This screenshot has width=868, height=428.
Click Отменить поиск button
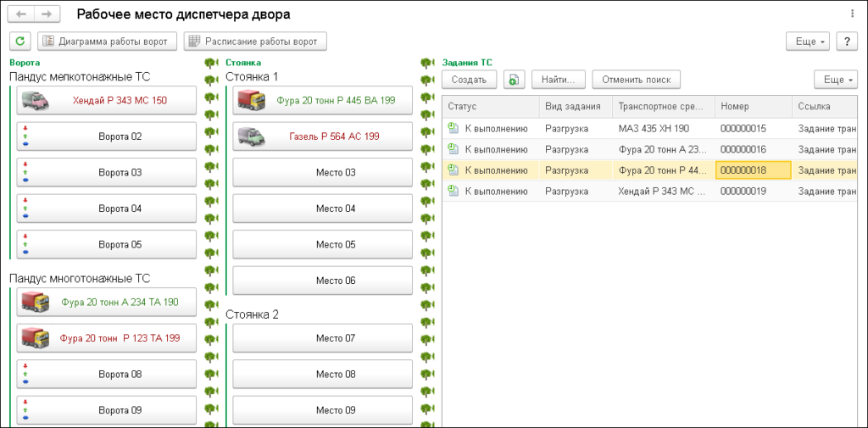point(636,79)
